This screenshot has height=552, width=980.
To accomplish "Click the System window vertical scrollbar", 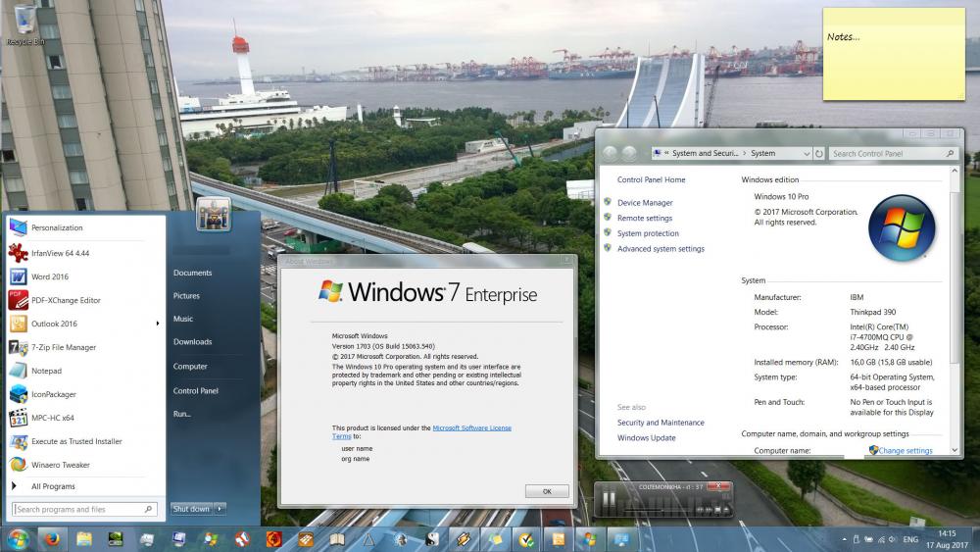I will pyautogui.click(x=955, y=276).
